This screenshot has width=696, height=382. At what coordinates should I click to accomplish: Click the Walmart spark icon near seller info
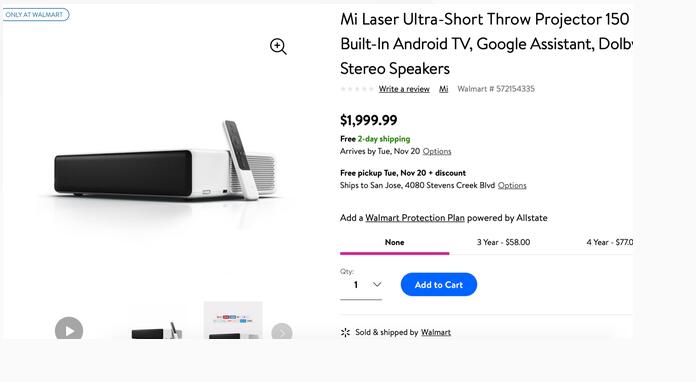345,332
